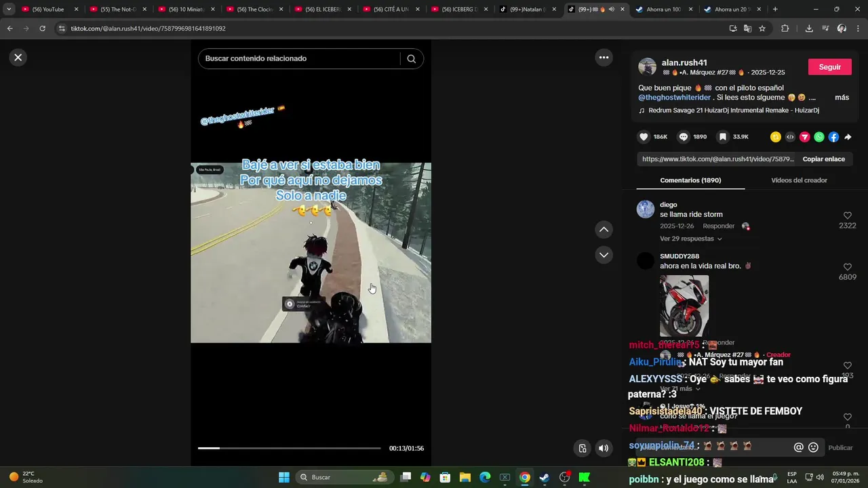Open the Chrome extensions puzzle icon
868x488 pixels.
tap(785, 28)
